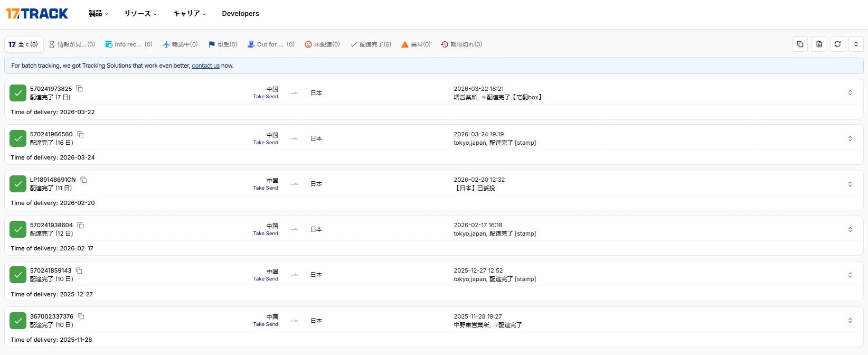The width and height of the screenshot is (868, 355).
Task: Toggle green check for 570241938604
Action: [18, 229]
